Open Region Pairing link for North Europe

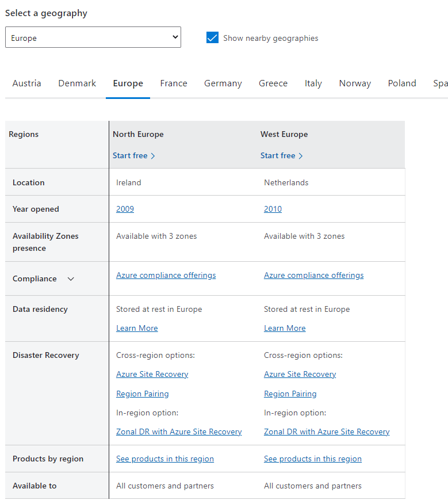click(143, 394)
